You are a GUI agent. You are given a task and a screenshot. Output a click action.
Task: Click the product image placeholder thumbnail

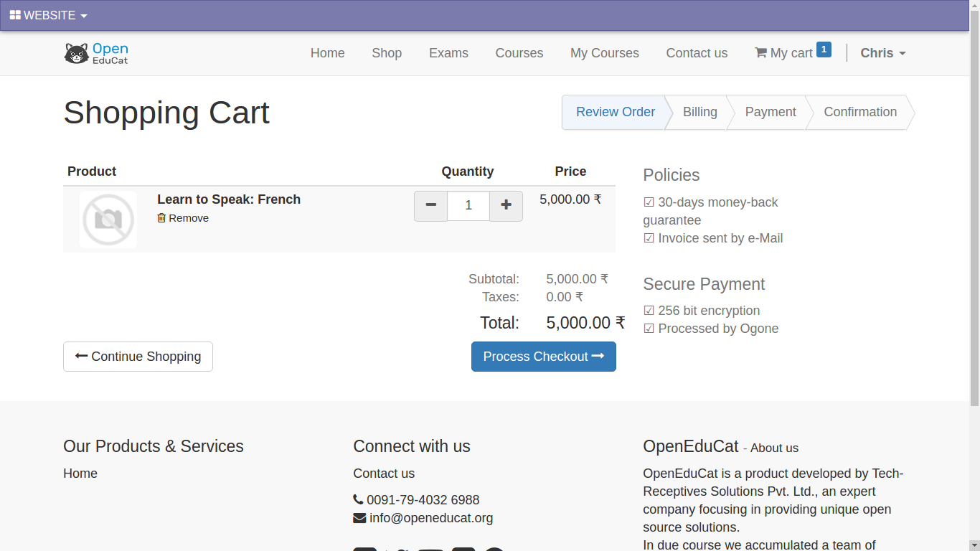(x=108, y=220)
